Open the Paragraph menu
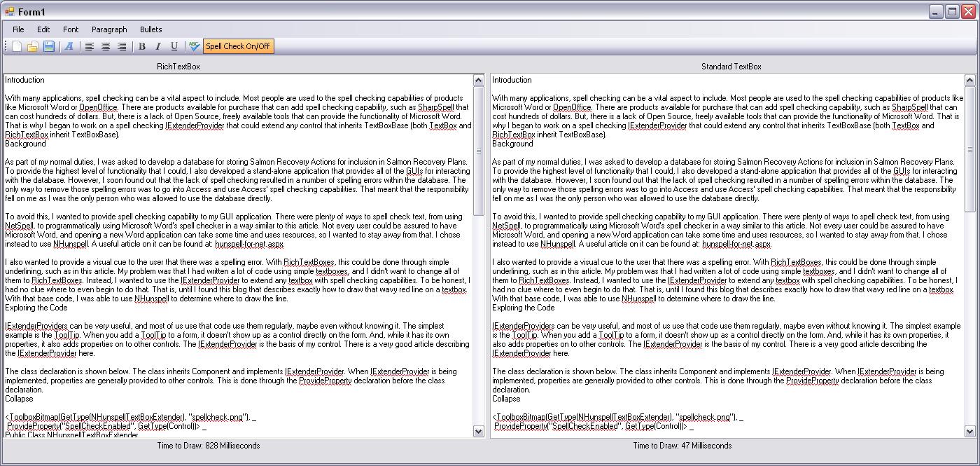Screen dimensions: 980x466 click(109, 29)
